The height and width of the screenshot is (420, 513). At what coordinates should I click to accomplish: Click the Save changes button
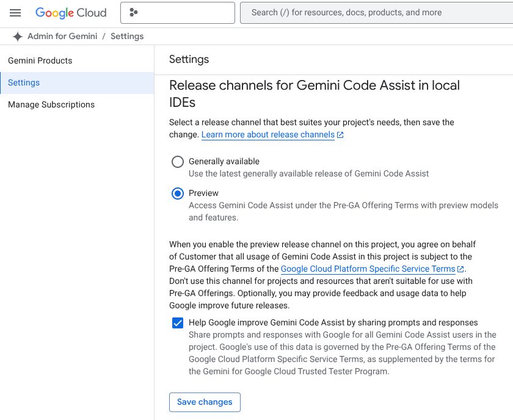click(205, 402)
